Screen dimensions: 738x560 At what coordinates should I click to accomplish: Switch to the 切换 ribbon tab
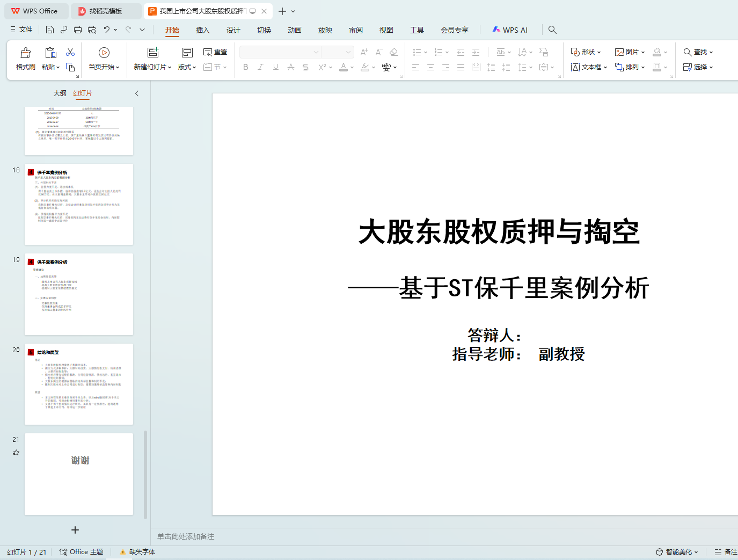264,30
